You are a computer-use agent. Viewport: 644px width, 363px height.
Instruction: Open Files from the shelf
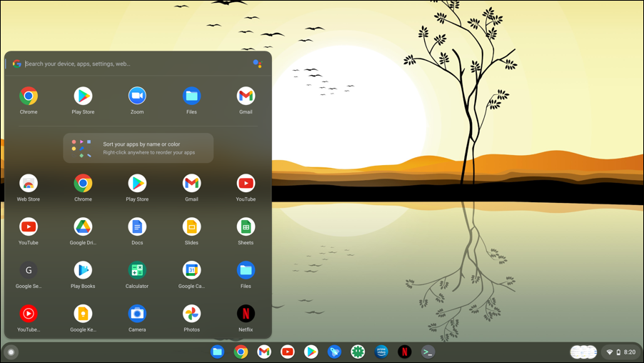217,352
